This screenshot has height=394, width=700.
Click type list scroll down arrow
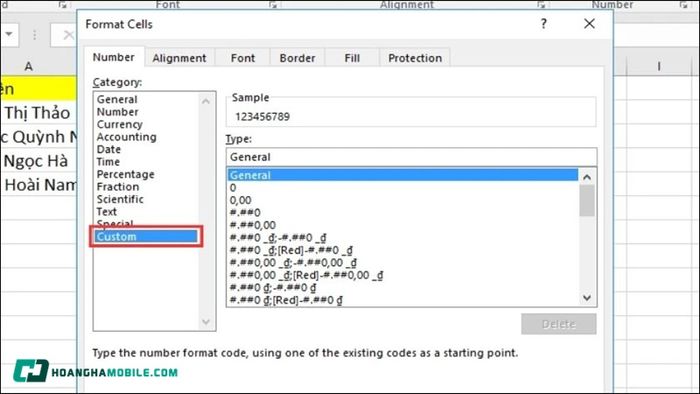click(x=587, y=298)
